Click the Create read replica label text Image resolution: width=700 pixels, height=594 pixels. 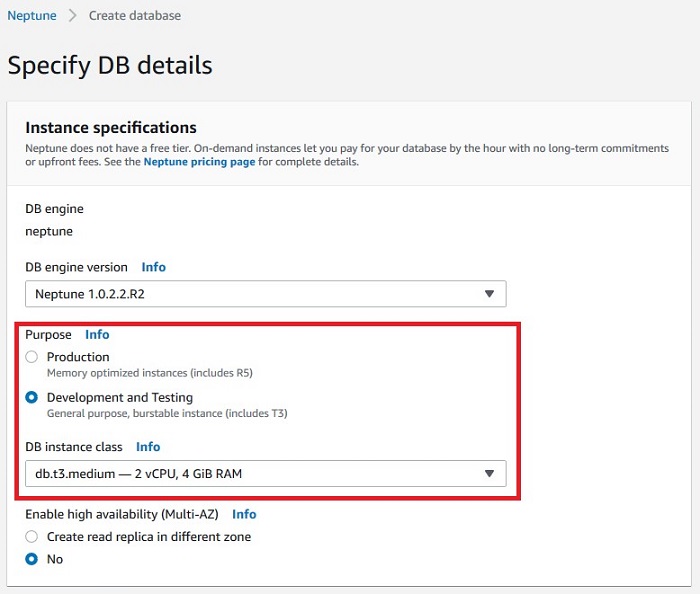(x=149, y=536)
